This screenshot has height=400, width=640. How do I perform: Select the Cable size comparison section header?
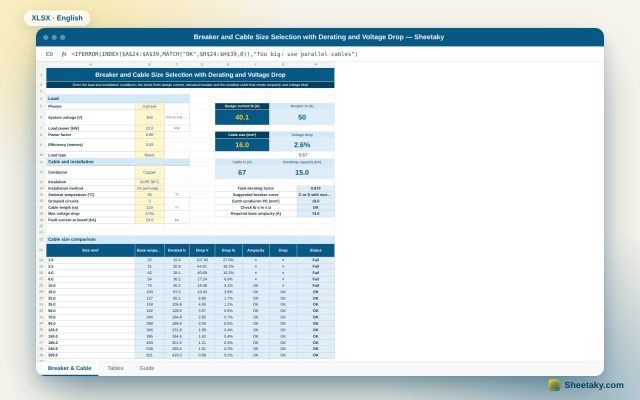[190, 240]
